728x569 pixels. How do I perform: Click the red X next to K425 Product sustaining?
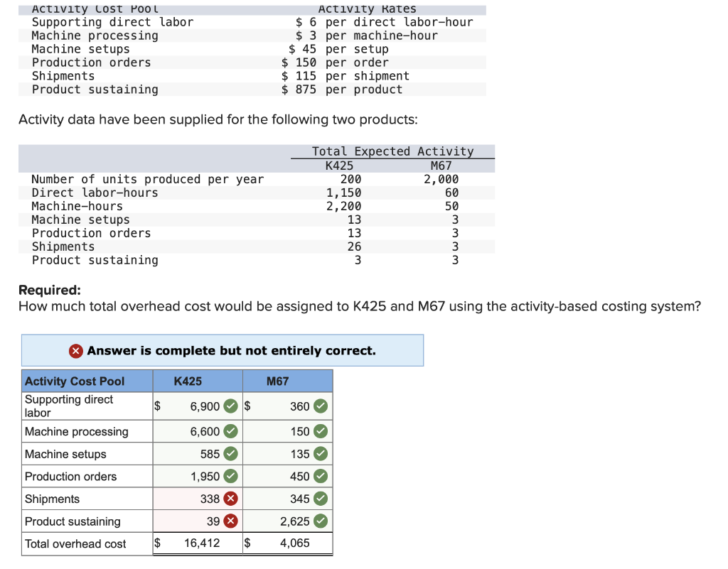point(230,521)
